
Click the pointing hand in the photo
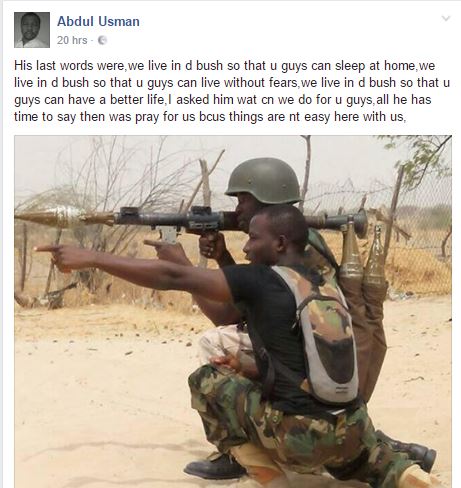click(x=58, y=255)
